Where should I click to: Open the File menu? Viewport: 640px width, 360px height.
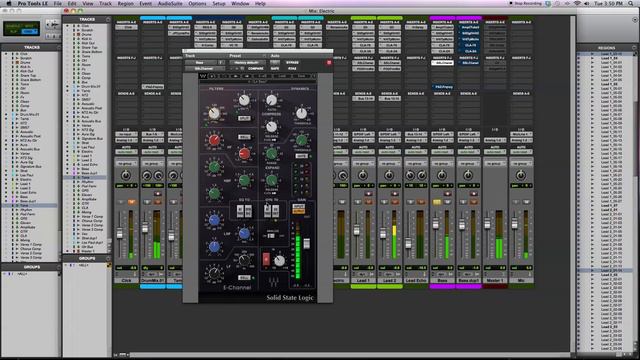click(58, 3)
